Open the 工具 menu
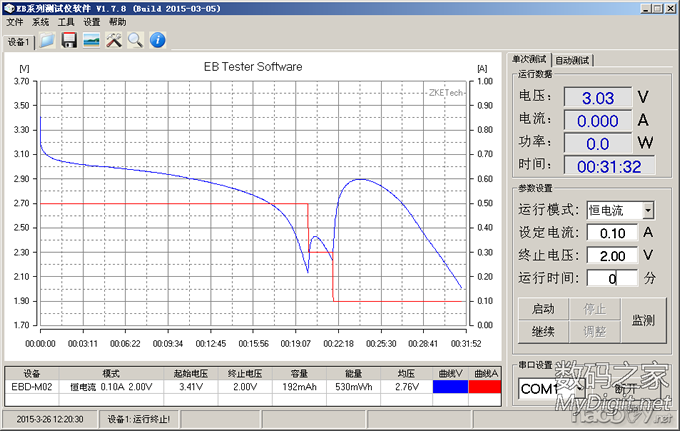The height and width of the screenshot is (431, 680). tap(66, 21)
